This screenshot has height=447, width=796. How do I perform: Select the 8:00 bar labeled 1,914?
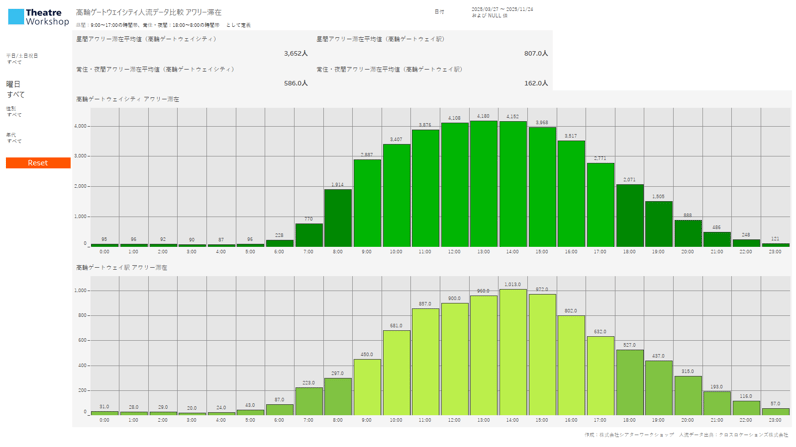tap(337, 218)
